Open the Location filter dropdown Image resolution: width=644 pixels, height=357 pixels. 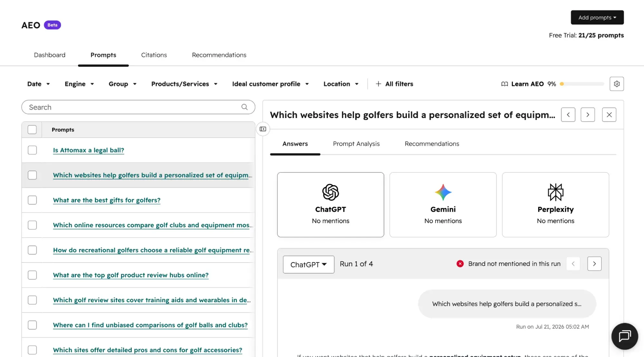tap(341, 84)
